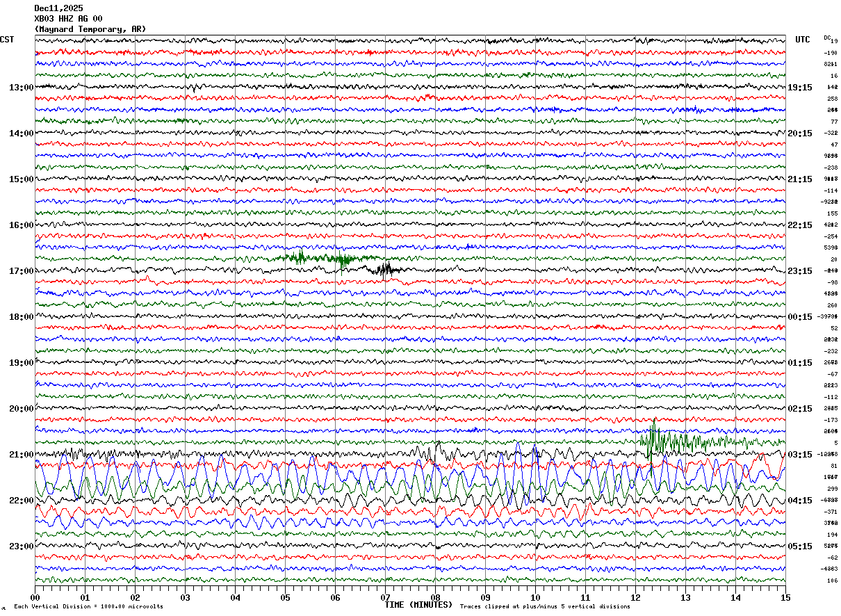Click the Dec11,2025 date header
841x616 pixels.
(x=58, y=8)
